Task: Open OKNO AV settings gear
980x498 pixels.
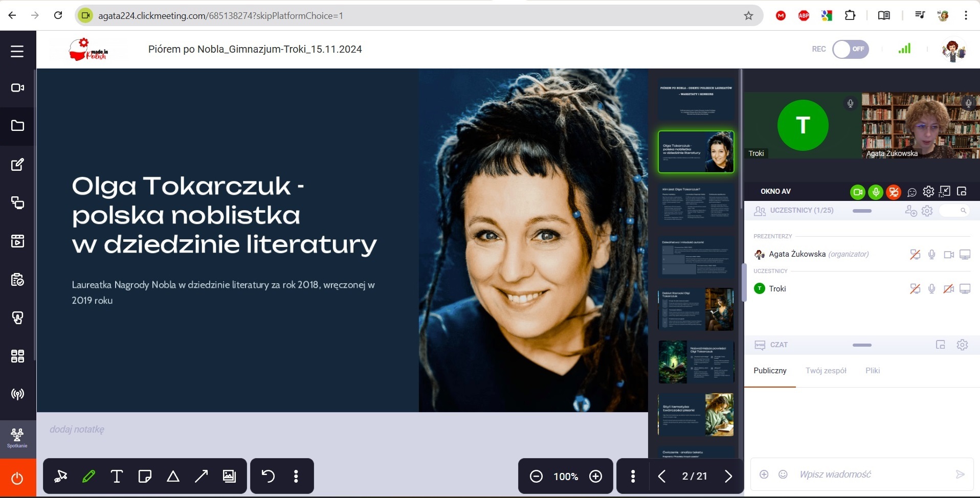Action: coord(928,191)
